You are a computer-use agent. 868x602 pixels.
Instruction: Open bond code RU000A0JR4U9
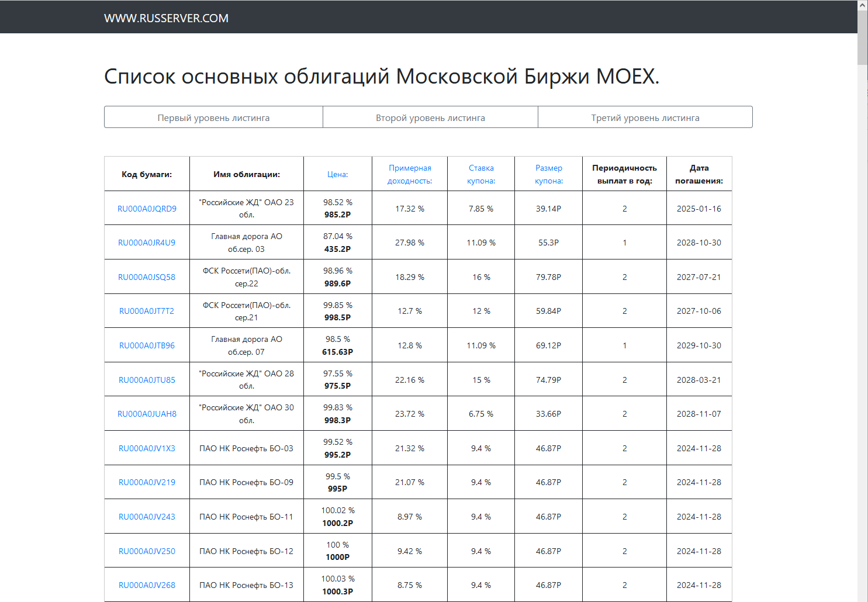pyautogui.click(x=147, y=243)
